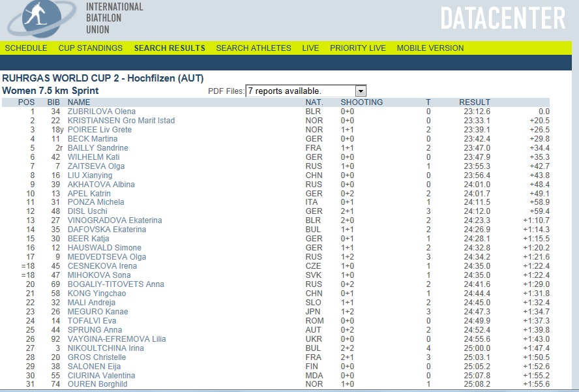
Task: Open athlete VAYGINA-EFREMOVA Lilia
Action: (x=117, y=339)
